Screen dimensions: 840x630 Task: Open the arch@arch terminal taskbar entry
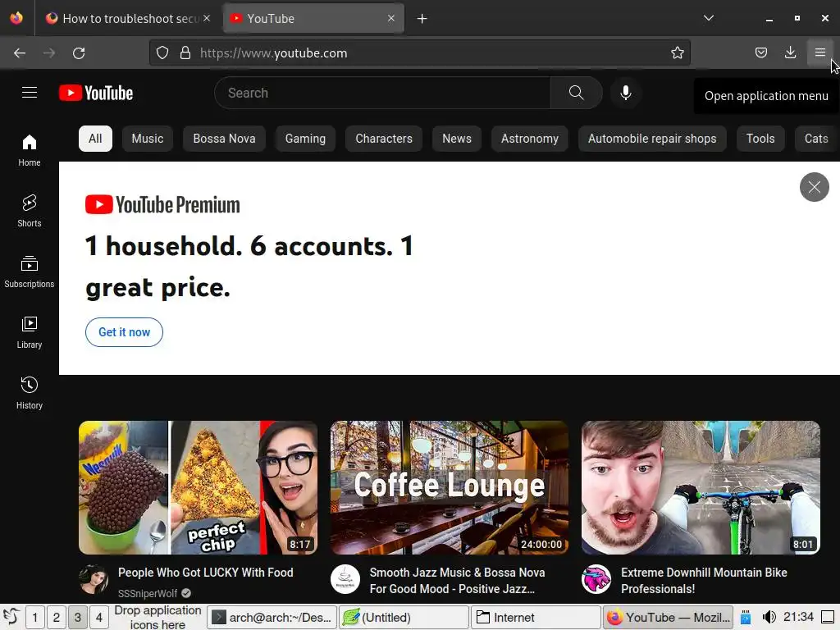(272, 618)
